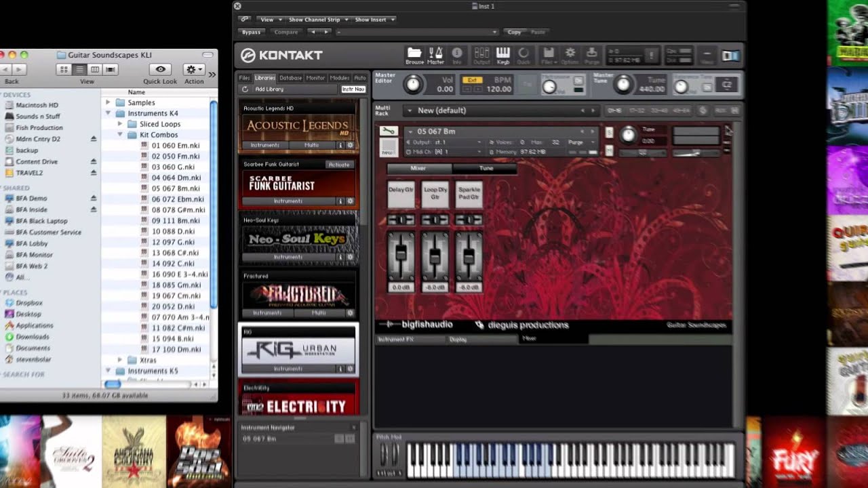Toggle the Ext sync button

(472, 80)
